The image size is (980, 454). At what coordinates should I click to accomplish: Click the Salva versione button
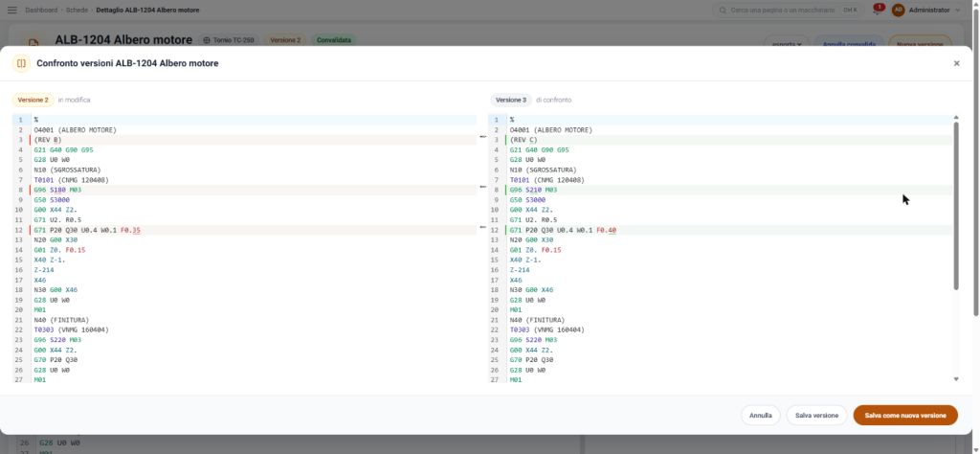click(817, 416)
